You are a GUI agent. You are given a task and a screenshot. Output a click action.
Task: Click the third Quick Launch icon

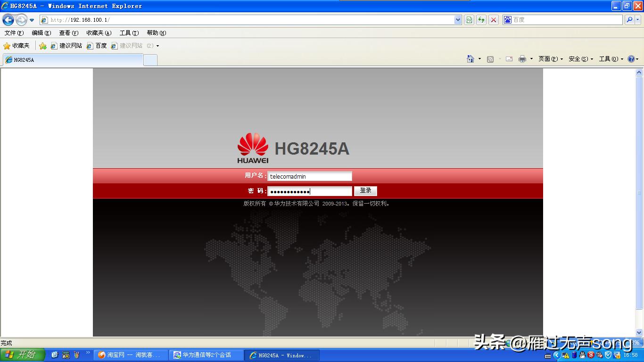[x=76, y=355]
